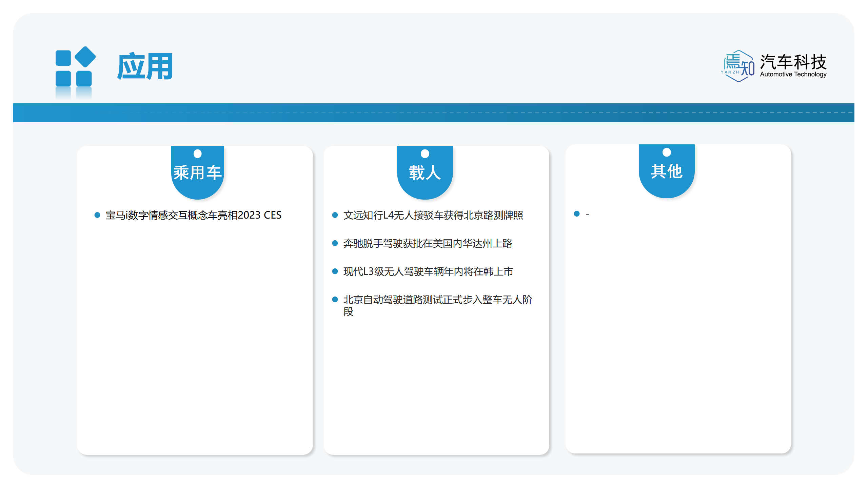Select text 文远知行L4无人接驳车获得北京路测牌照
Image resolution: width=868 pixels, height=488 pixels.
433,215
